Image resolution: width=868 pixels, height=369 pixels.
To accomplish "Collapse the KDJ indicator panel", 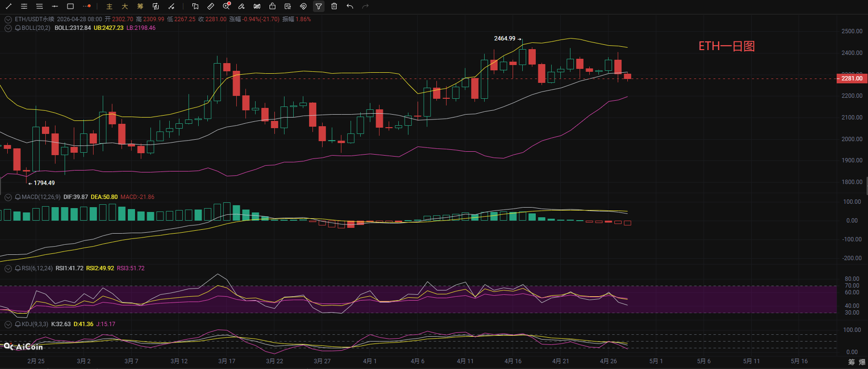I will (8, 324).
